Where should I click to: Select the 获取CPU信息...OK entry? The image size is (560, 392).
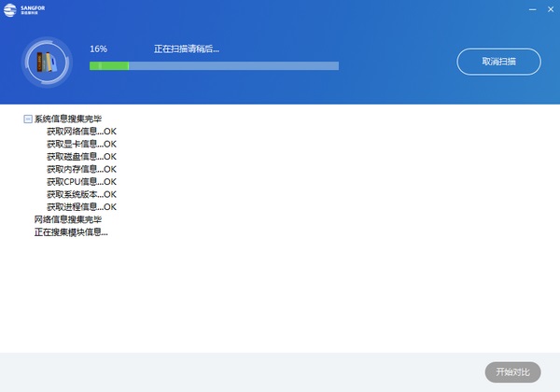click(x=81, y=182)
